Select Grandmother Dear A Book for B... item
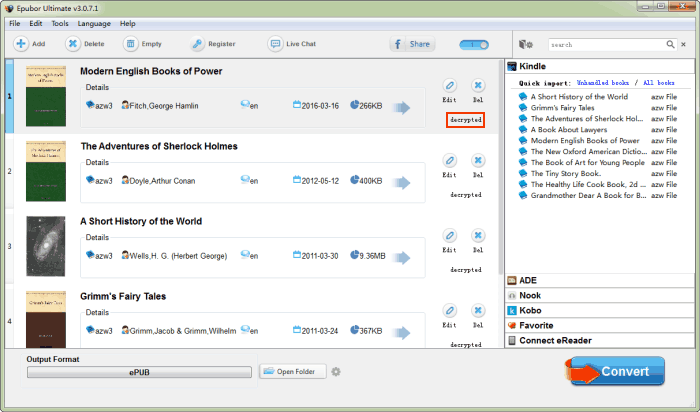 598,196
